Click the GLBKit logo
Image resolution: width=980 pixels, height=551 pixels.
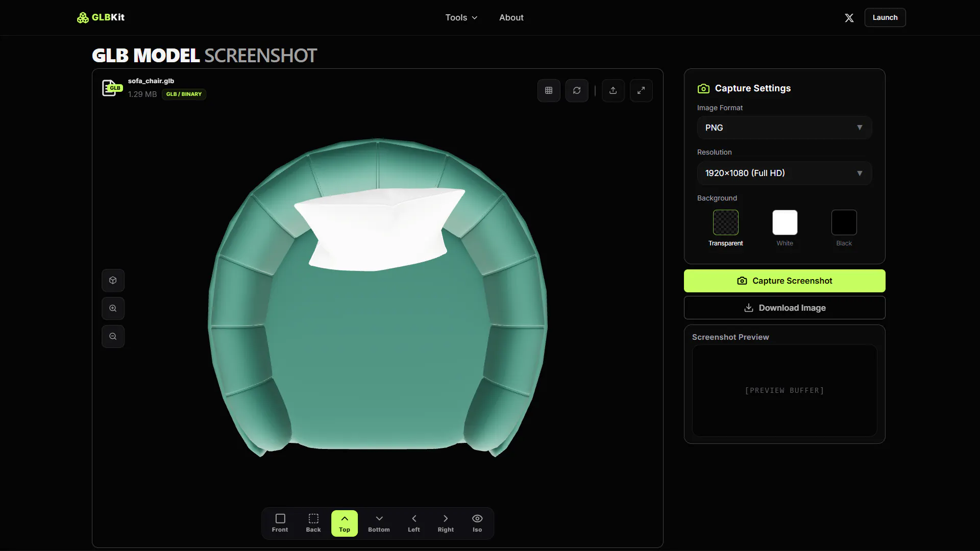coord(101,17)
